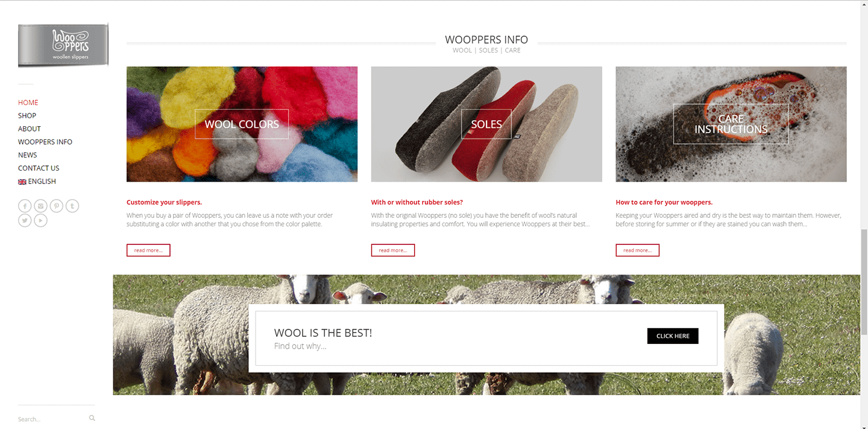Screen dimensions: 868x429
Task: Click the black Click Here button
Action: tap(673, 336)
